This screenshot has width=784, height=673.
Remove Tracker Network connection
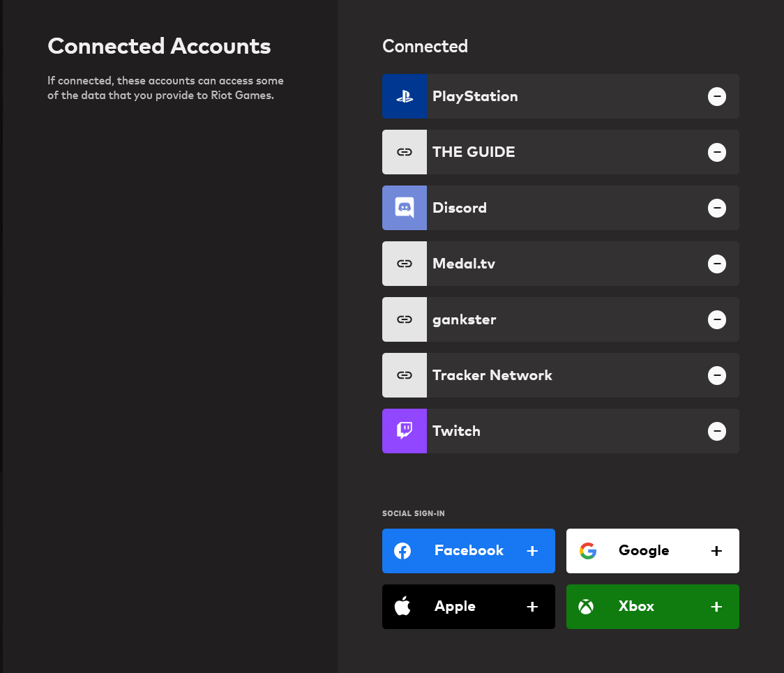click(x=716, y=375)
